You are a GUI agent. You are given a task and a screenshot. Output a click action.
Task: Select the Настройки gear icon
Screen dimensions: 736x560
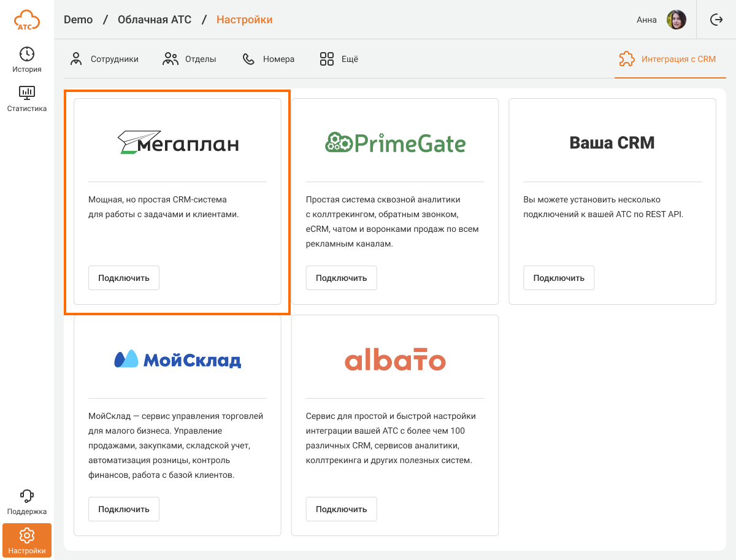(27, 535)
